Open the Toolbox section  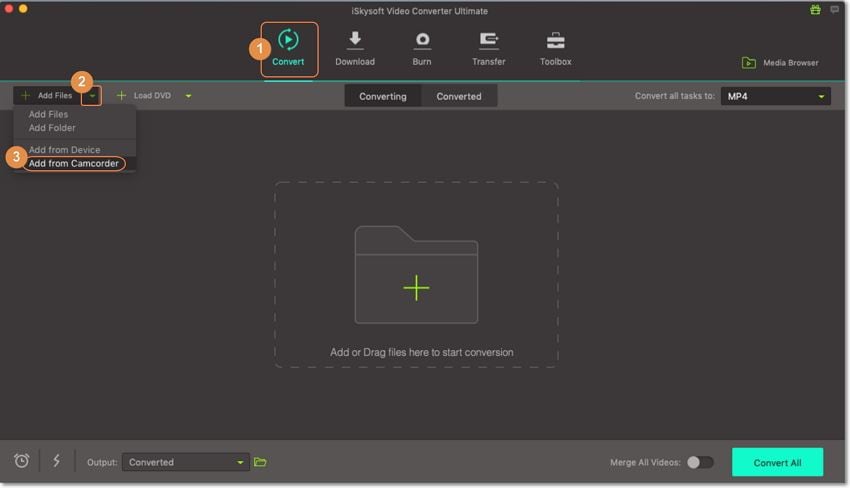[x=556, y=49]
